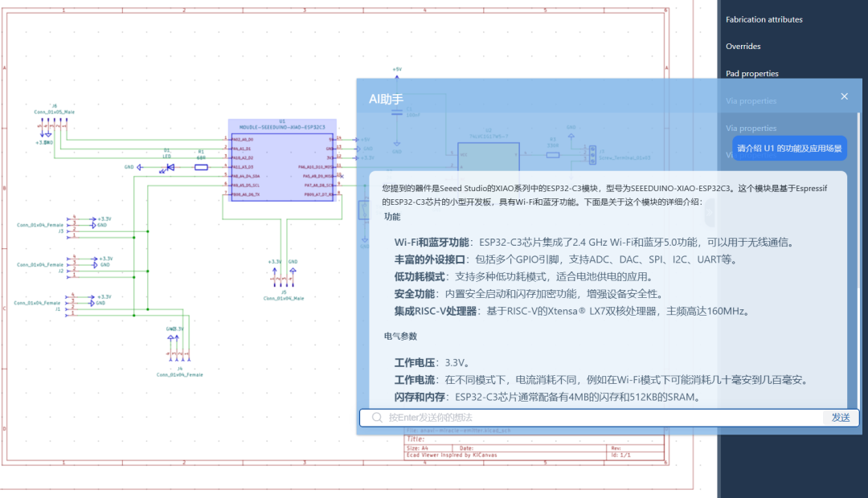The width and height of the screenshot is (868, 498).
Task: Click the Size: A4 cell in title block
Action: 429,447
